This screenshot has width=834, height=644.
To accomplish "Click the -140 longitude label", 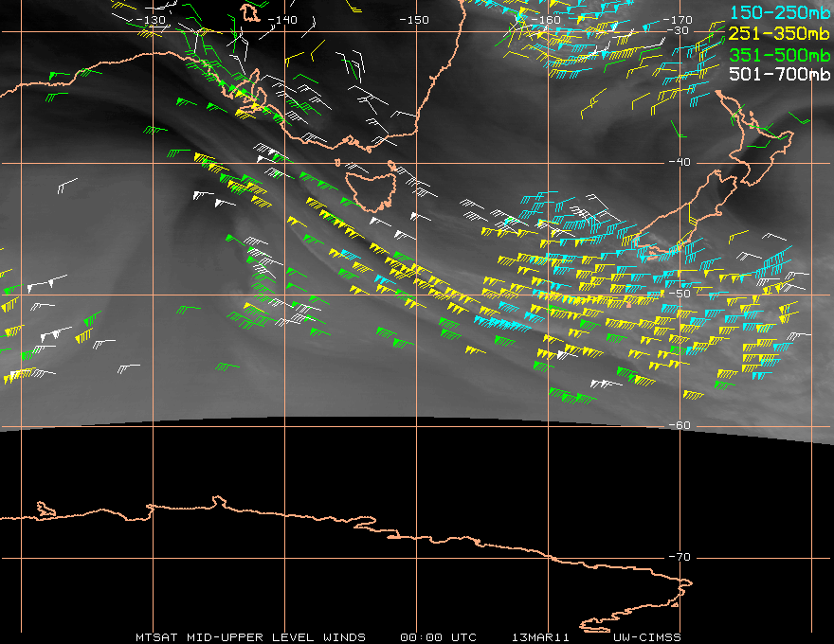I will (282, 20).
